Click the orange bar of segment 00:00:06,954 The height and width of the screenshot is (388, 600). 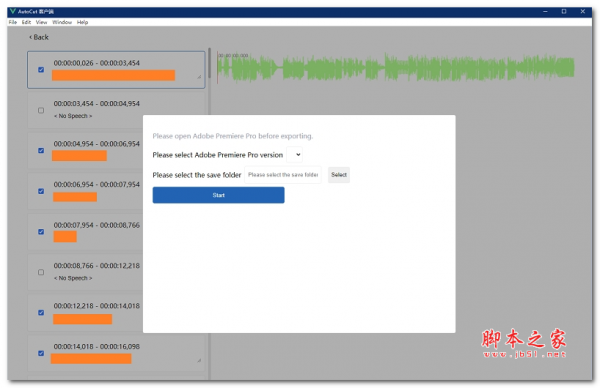point(75,197)
